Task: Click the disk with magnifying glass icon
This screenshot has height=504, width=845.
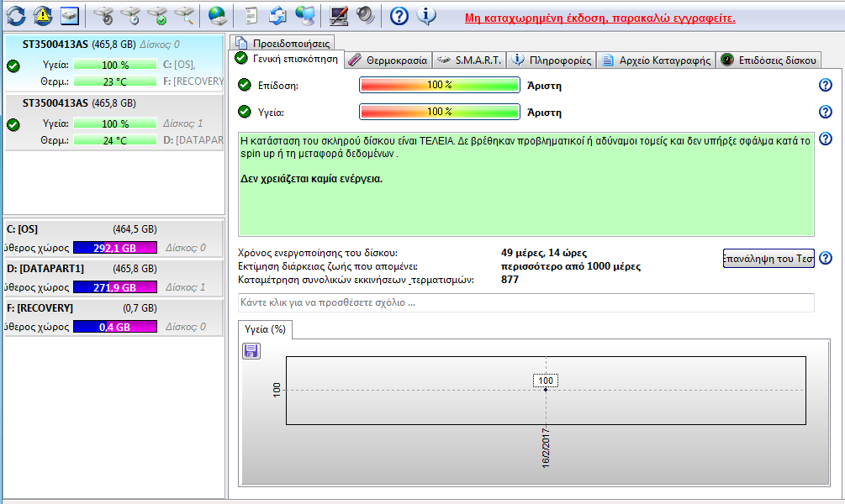Action: (184, 15)
